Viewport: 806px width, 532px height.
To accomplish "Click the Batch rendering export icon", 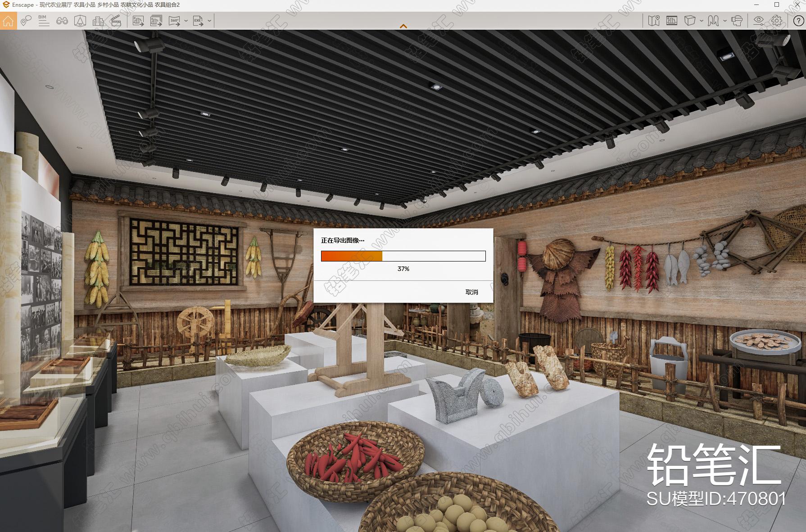I will (x=156, y=21).
